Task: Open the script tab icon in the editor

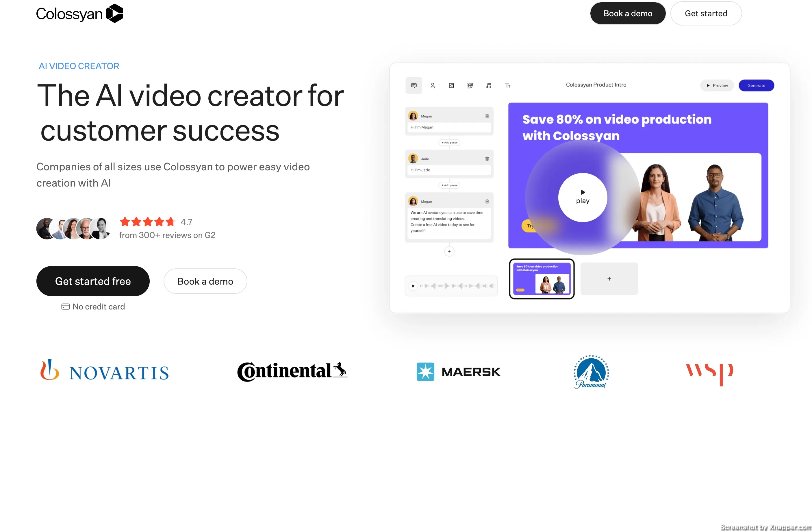Action: pyautogui.click(x=414, y=85)
